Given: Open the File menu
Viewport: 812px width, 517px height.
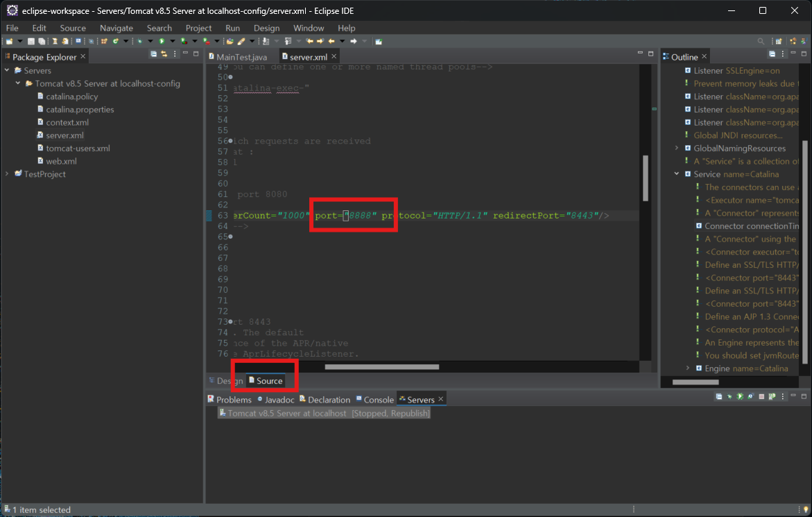Looking at the screenshot, I should tap(12, 28).
